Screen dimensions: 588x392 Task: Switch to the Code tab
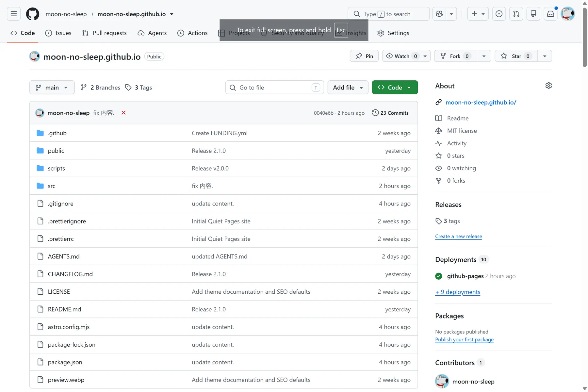[23, 33]
